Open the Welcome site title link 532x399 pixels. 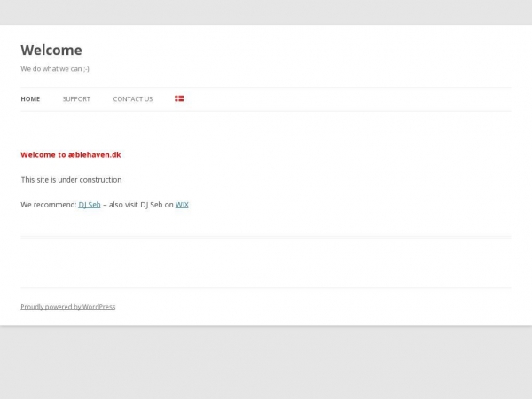point(51,51)
